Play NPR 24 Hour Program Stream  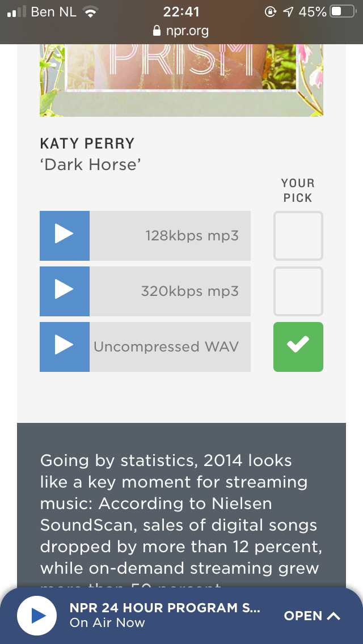click(37, 615)
